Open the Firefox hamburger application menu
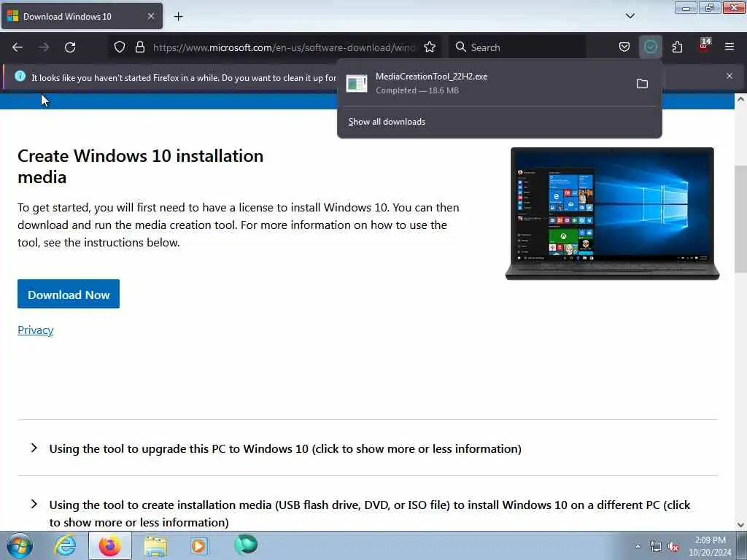The image size is (747, 560). [729, 47]
